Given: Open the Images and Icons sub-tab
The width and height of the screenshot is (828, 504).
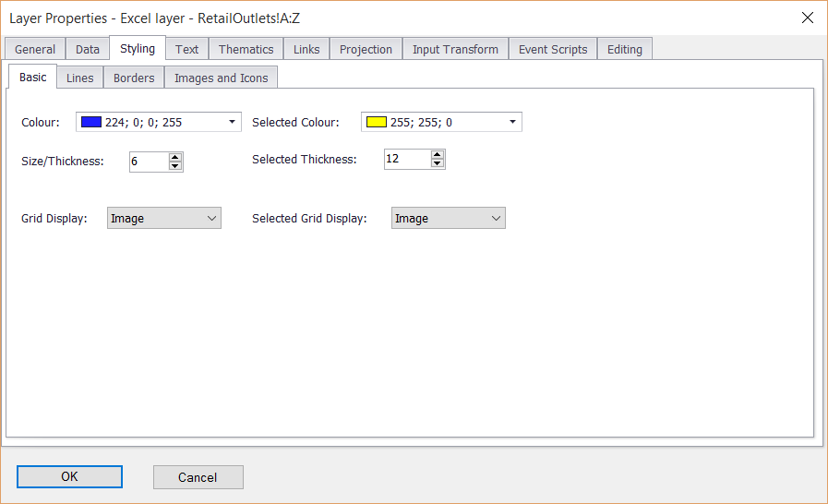Looking at the screenshot, I should (x=221, y=78).
